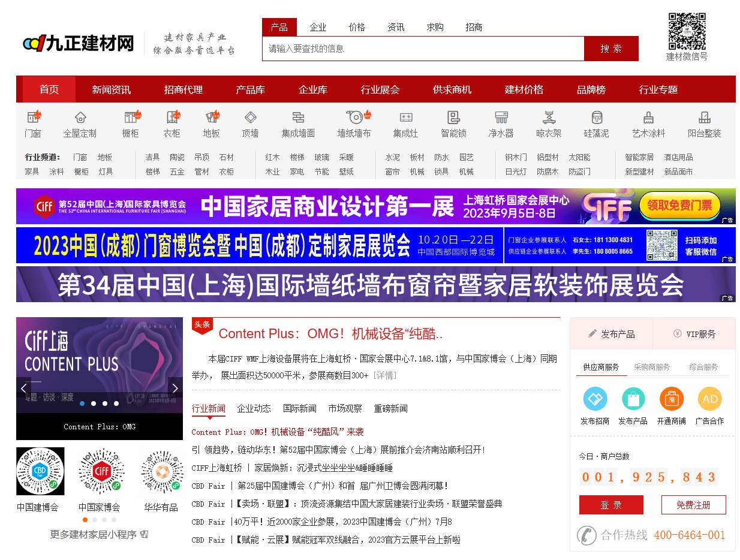Switch search type to 招商
Viewport: 740px width, 560px height.
[474, 27]
